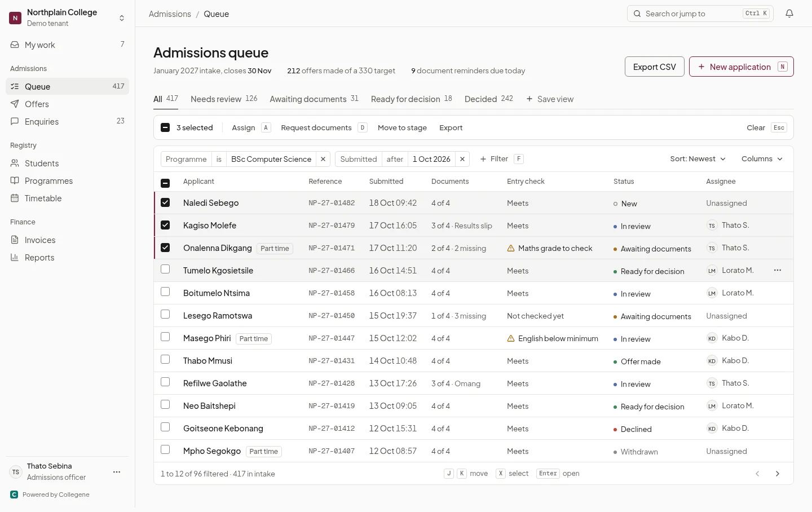
Task: Click Request documents for selected applicants
Action: [324, 128]
